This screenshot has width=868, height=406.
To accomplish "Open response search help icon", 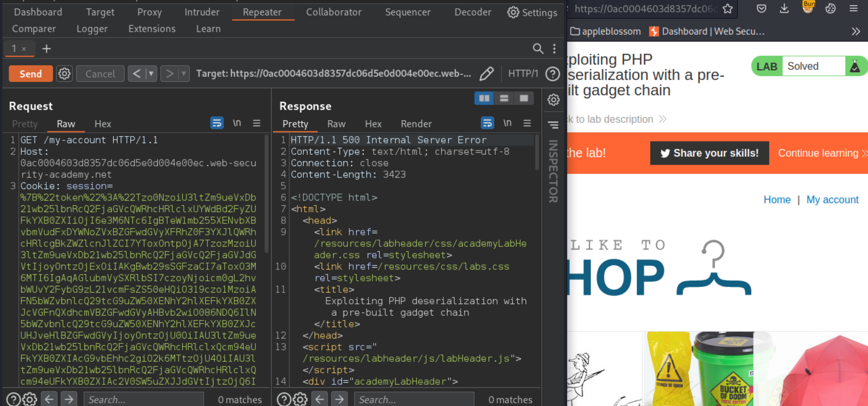I will 284,399.
